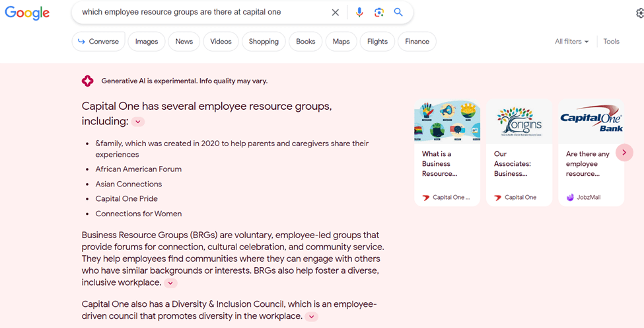Expand sources after 'diversity in the workplace.'
644x328 pixels.
311,317
